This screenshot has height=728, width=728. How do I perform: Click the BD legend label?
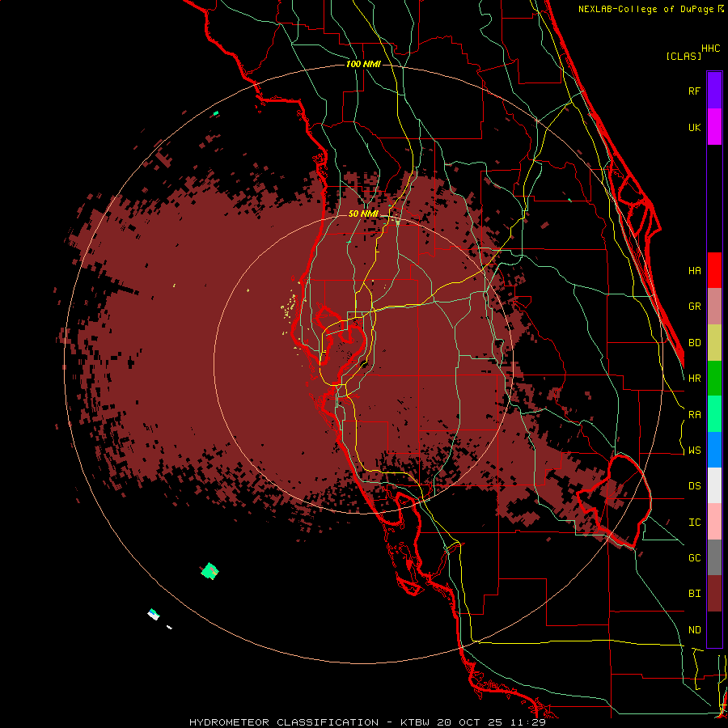(695, 343)
